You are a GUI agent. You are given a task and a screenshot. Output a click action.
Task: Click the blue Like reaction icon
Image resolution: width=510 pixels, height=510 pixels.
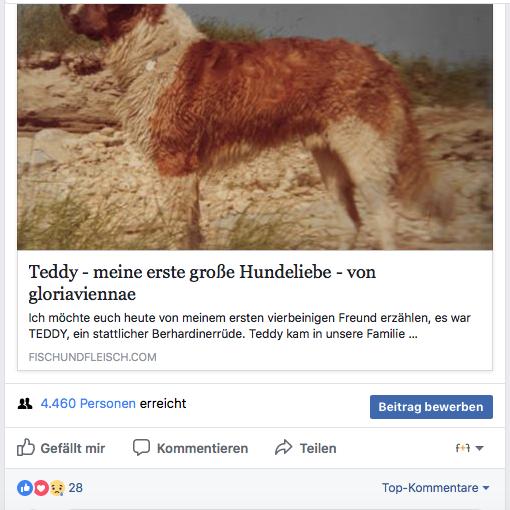(x=25, y=488)
